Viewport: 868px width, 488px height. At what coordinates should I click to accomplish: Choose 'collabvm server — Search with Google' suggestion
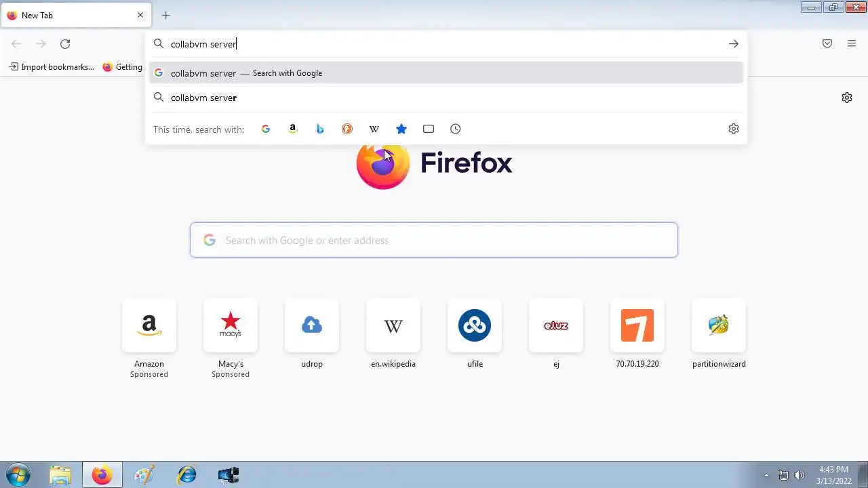point(446,73)
